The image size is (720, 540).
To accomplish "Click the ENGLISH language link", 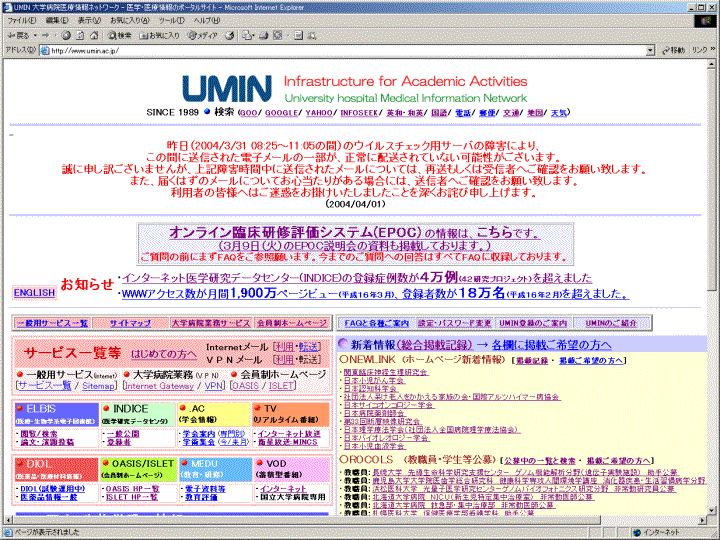I will 33,293.
